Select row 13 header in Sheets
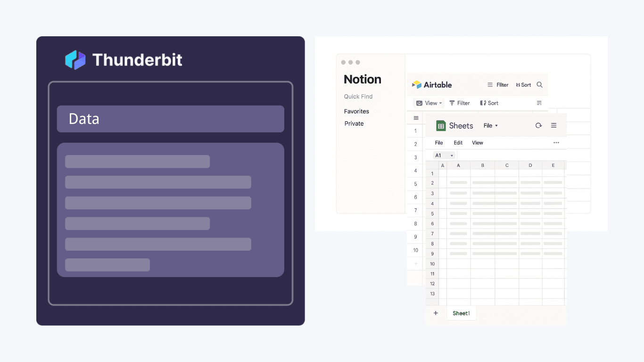 coord(432,294)
